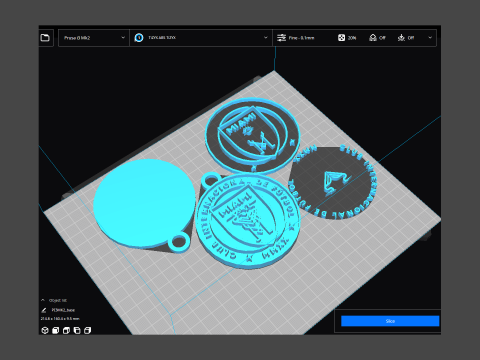Switch to front view cube icon

click(56, 330)
